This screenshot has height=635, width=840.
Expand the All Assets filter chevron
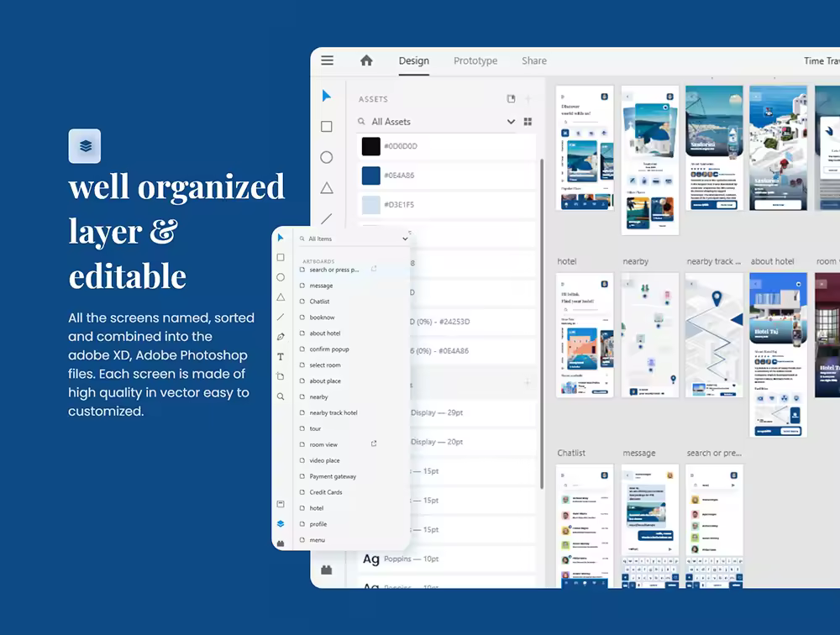[511, 122]
